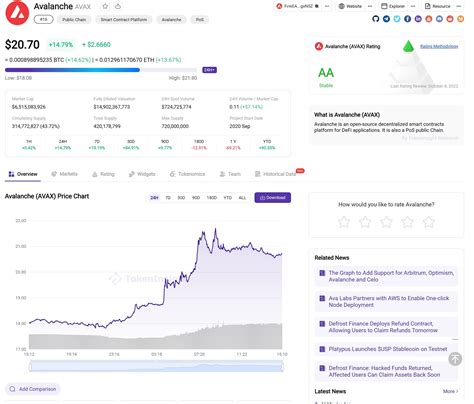This screenshot has width=474, height=404.
Task: Switch to the Tokenomics tab
Action: [x=187, y=174]
